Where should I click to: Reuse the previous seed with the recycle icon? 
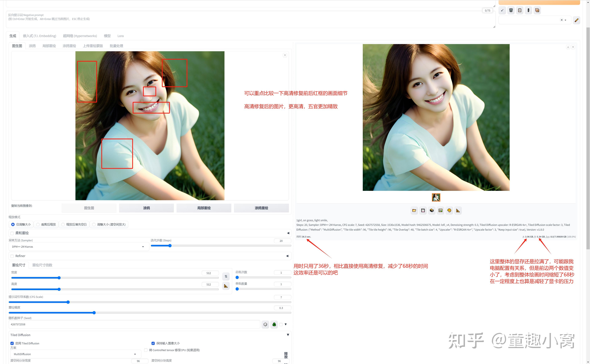(274, 324)
